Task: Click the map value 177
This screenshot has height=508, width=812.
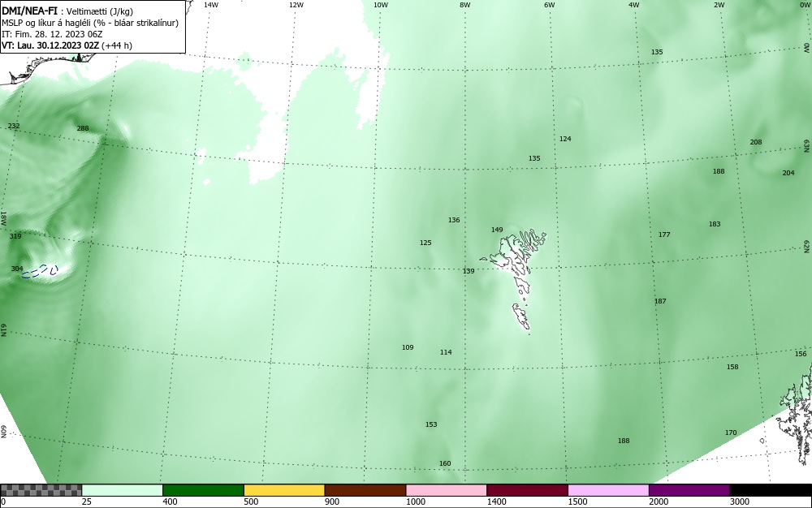Action: 664,235
